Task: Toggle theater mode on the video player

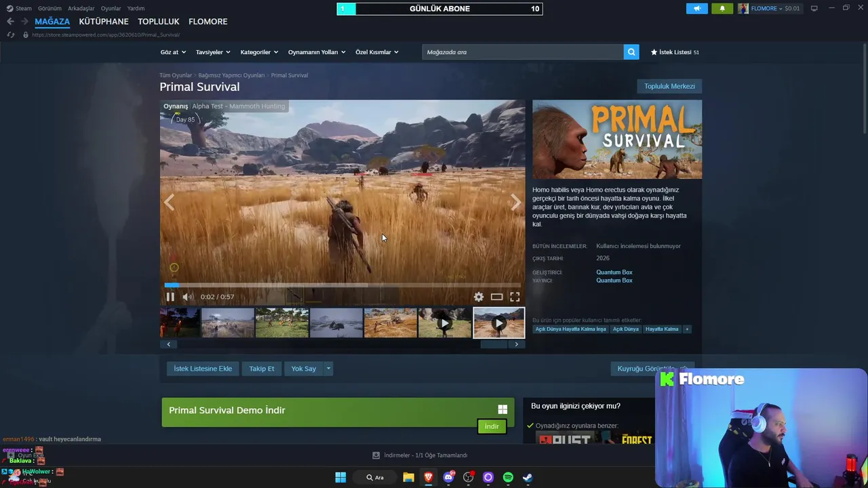Action: (x=496, y=297)
